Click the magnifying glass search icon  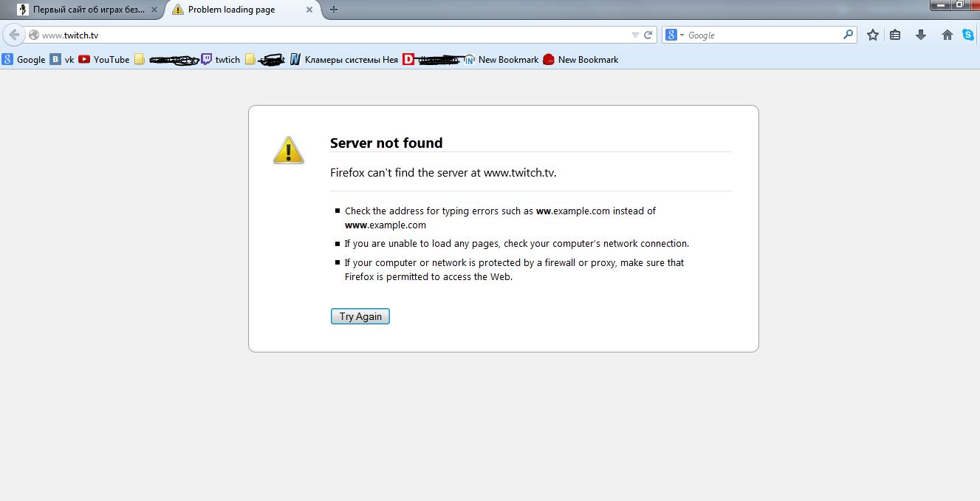tap(848, 34)
